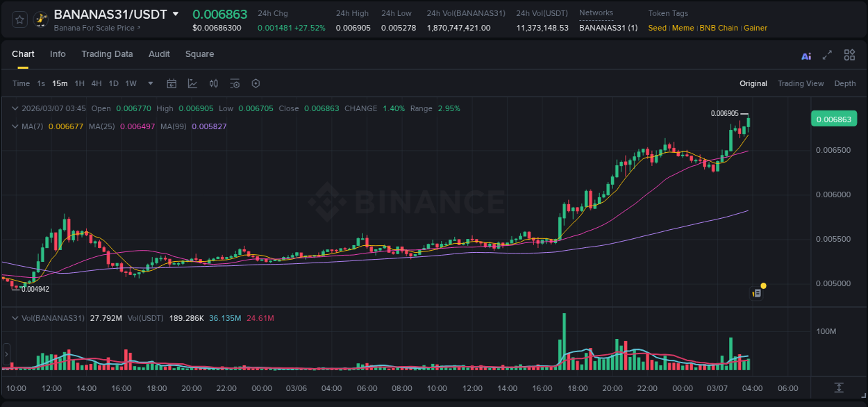The image size is (868, 407).
Task: Open the BANANAS31/USDT pair selector dropdown
Action: [176, 13]
